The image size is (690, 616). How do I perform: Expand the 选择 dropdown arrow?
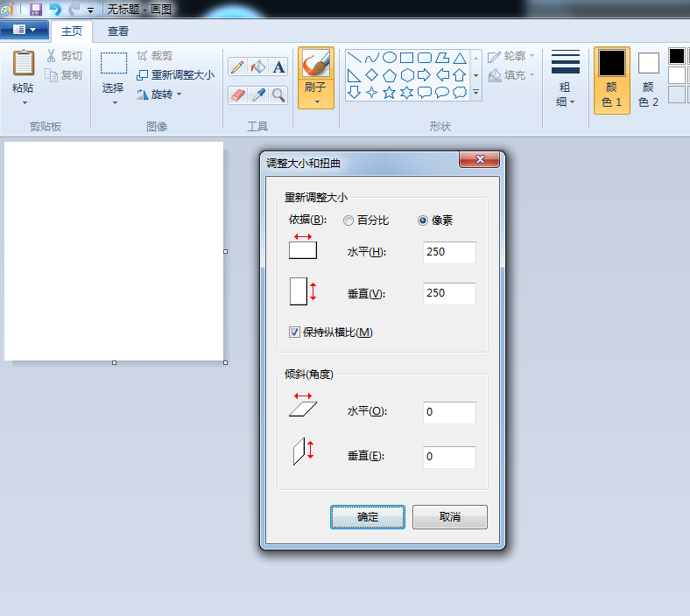pos(116,102)
